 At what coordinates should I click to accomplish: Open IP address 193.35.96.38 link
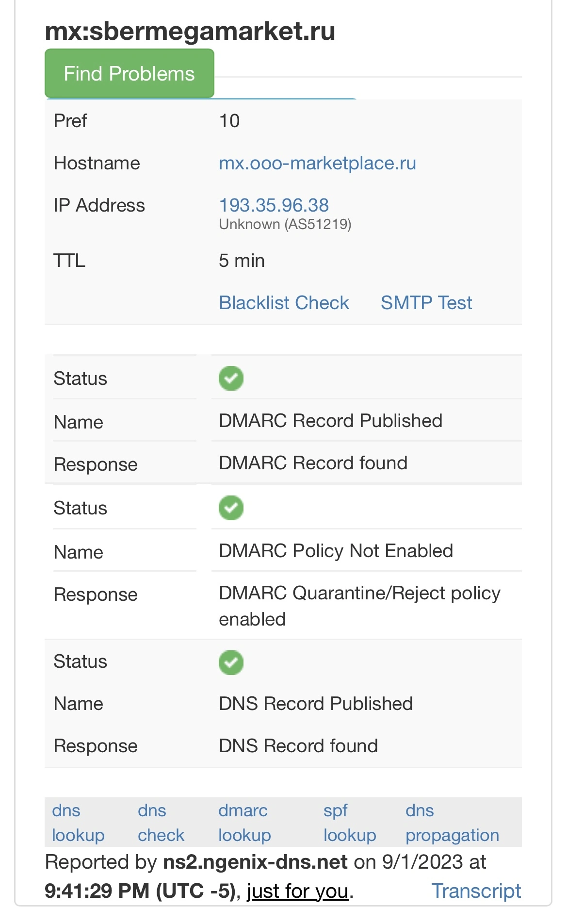click(x=274, y=205)
